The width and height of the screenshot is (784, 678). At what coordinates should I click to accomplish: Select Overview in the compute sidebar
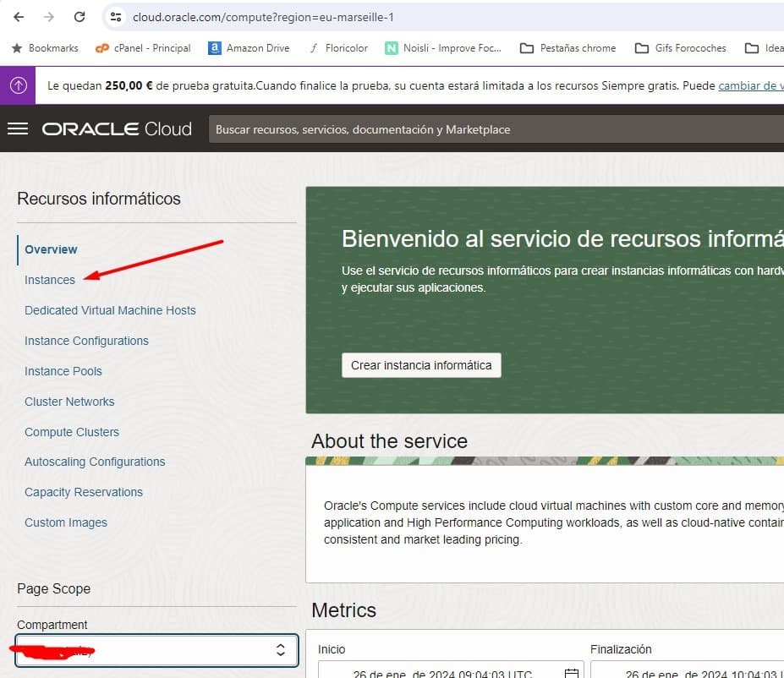[x=51, y=249]
